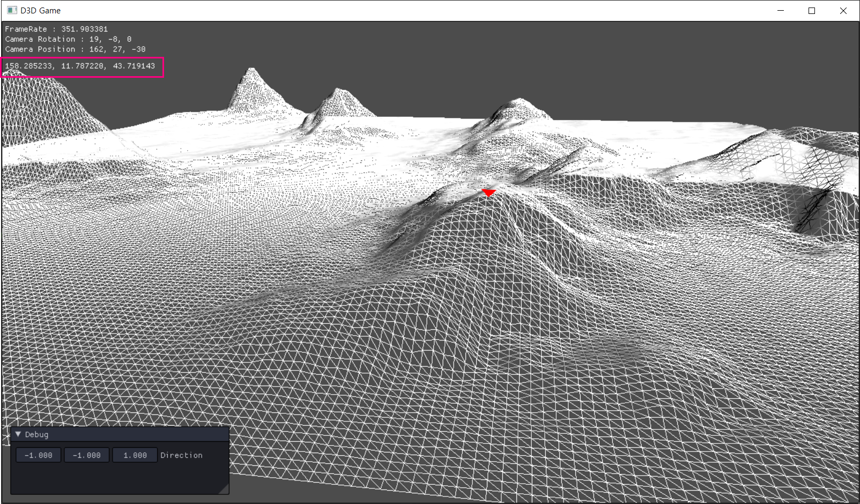This screenshot has width=860, height=504.
Task: Click the Camera Rotation readout text
Action: [x=68, y=39]
